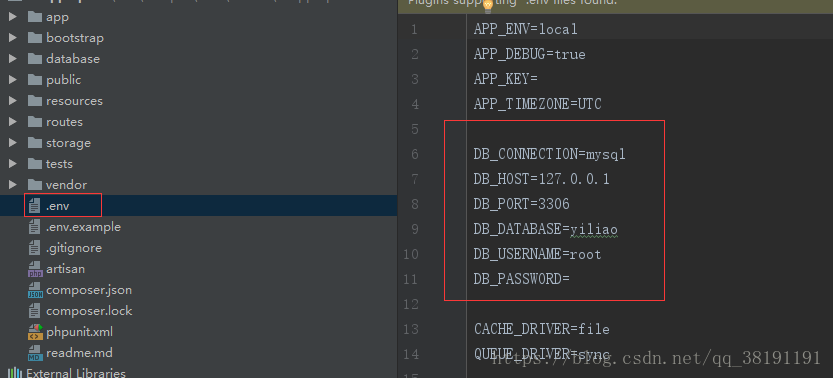The image size is (833, 378).
Task: Click the APP_TIMEZONE=UTC line
Action: (x=538, y=104)
